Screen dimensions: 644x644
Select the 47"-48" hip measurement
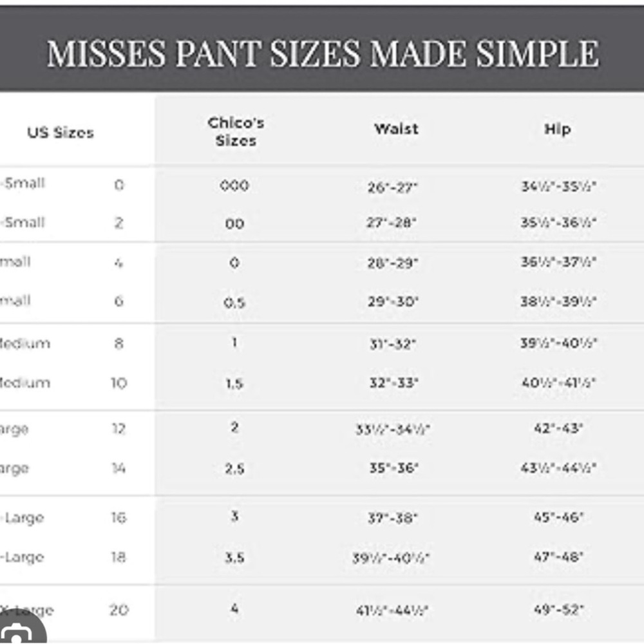[558, 557]
